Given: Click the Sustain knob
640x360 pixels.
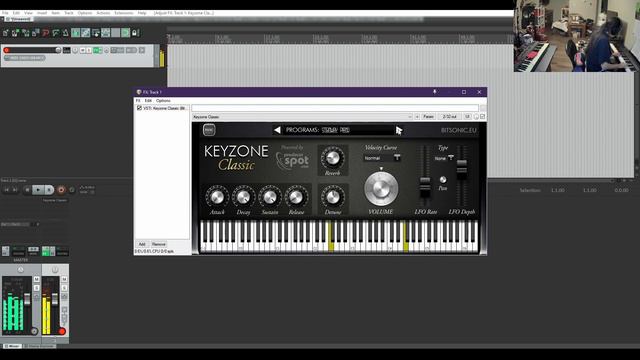Looking at the screenshot, I should [270, 197].
